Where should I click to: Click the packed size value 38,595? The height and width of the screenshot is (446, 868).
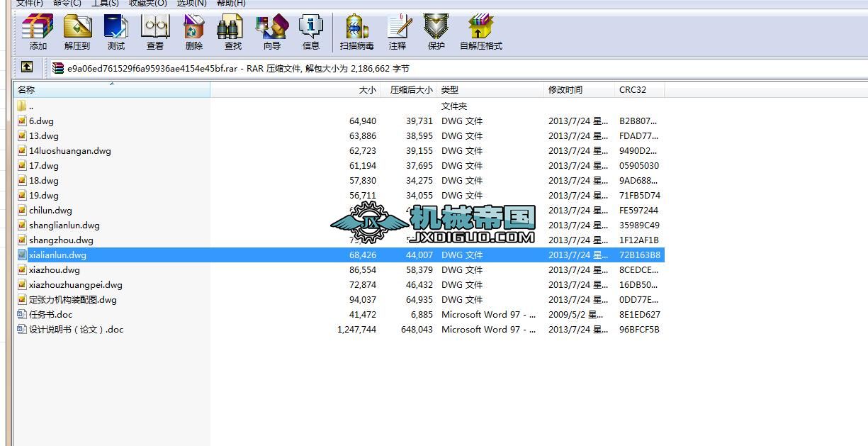pos(419,135)
